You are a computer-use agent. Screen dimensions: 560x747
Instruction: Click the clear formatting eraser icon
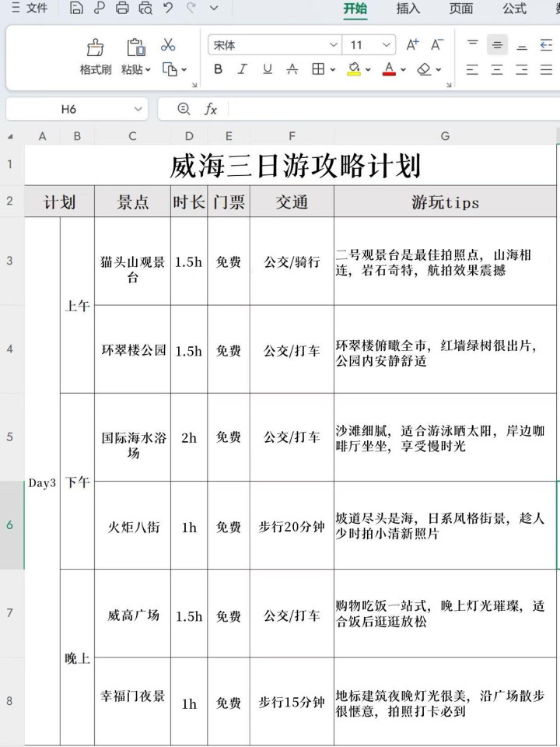(424, 69)
